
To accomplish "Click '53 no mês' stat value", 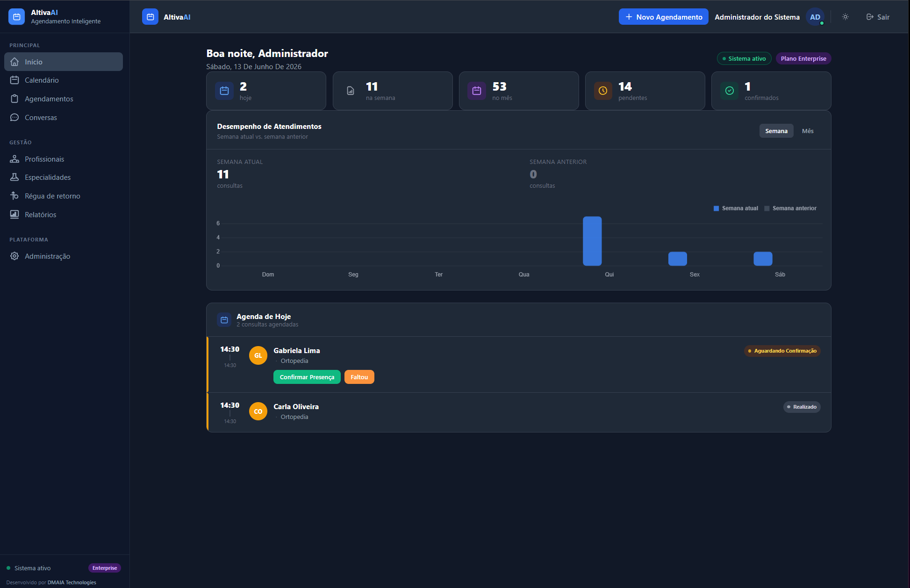I will [500, 86].
